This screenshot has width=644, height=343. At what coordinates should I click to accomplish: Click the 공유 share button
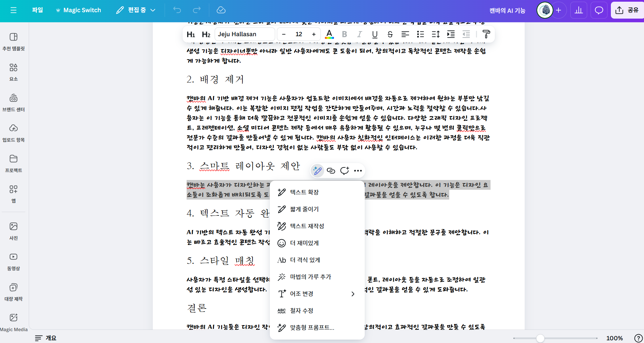click(x=627, y=10)
